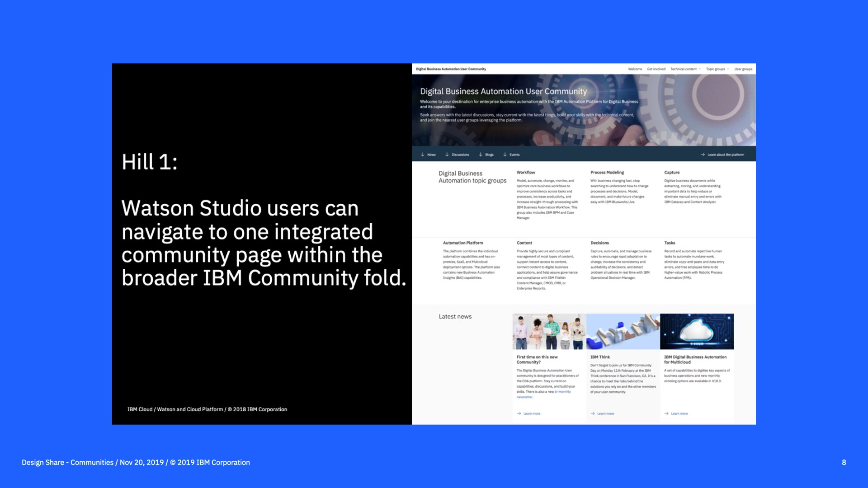Viewport: 868px width, 488px height.
Task: Open the Workflow topic group heading
Action: [526, 173]
